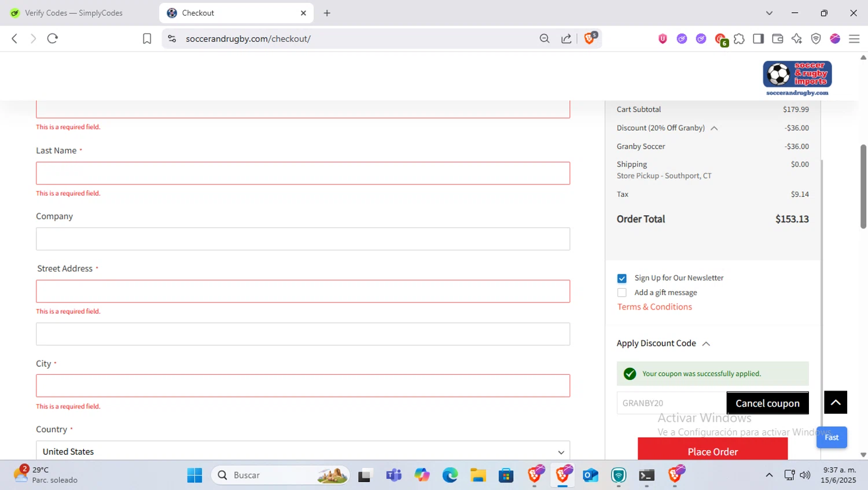This screenshot has height=490, width=868.
Task: Open Outlook from the taskbar
Action: [x=591, y=475]
